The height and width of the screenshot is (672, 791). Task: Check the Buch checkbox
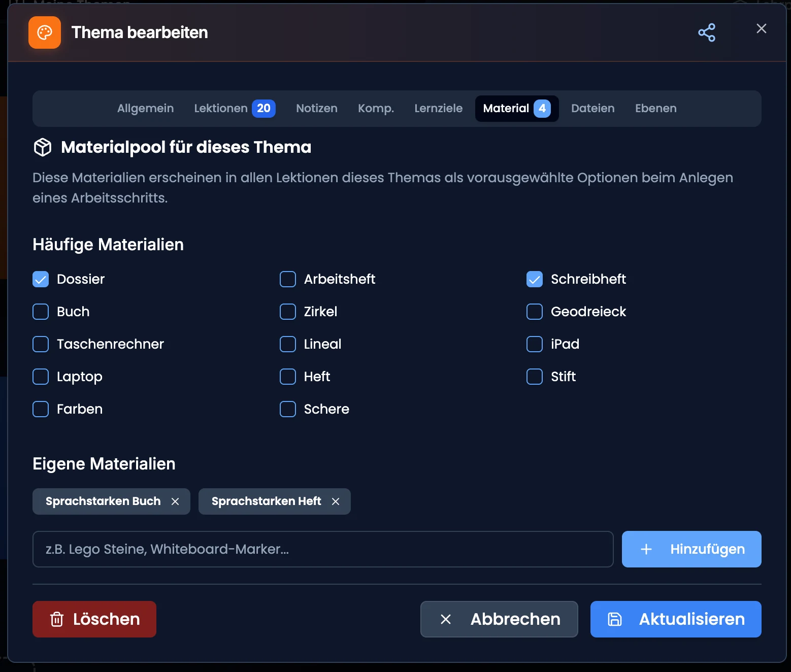click(x=41, y=312)
